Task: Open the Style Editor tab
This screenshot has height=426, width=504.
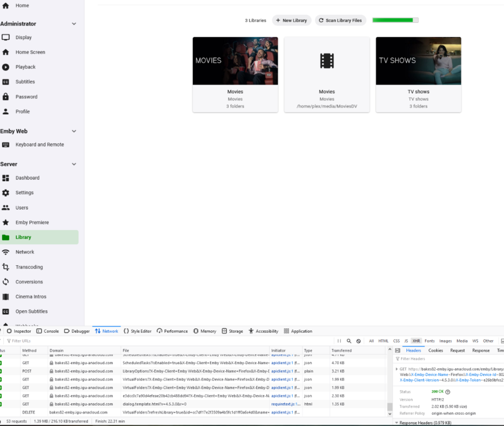Action: 137,331
